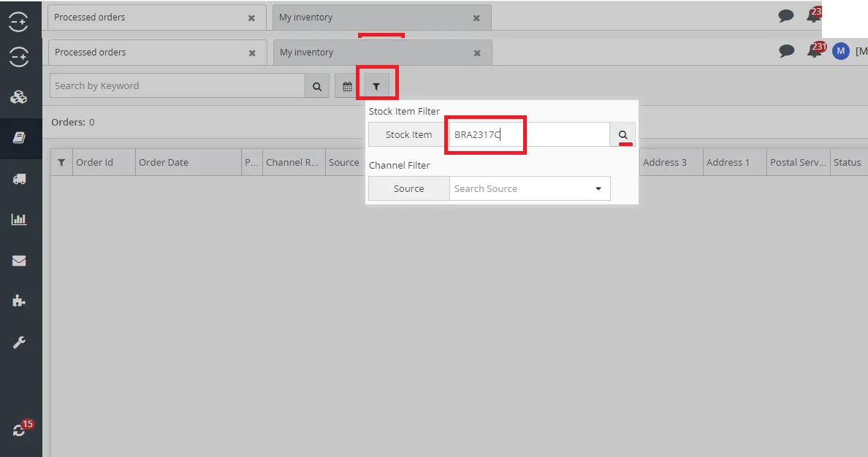Click the P... column header
Screen dimensions: 868x457
252,162
